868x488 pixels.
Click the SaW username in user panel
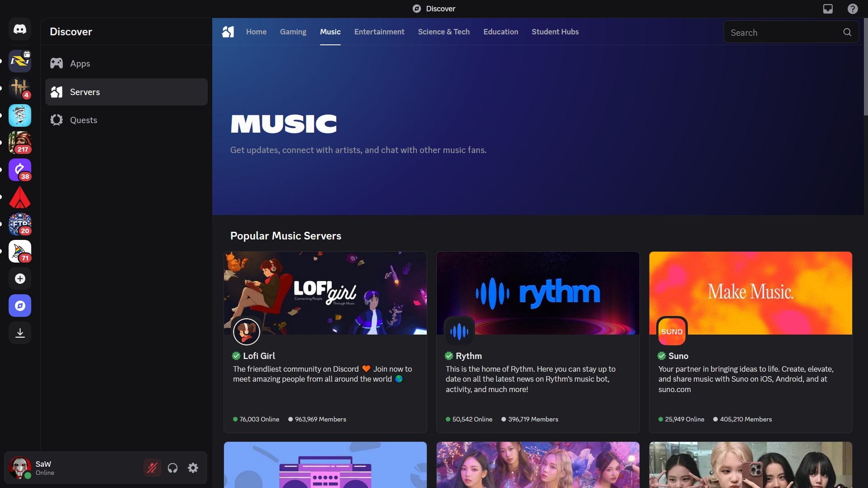43,464
